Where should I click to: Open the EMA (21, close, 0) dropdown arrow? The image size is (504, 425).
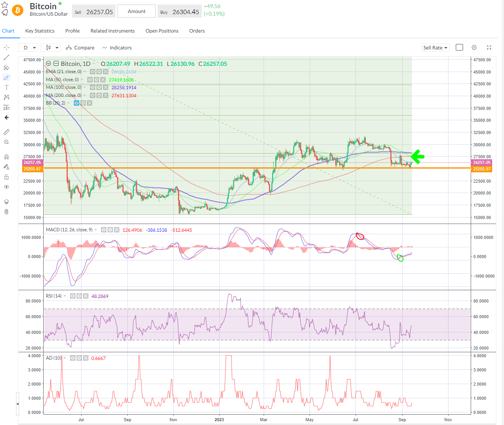pos(85,72)
